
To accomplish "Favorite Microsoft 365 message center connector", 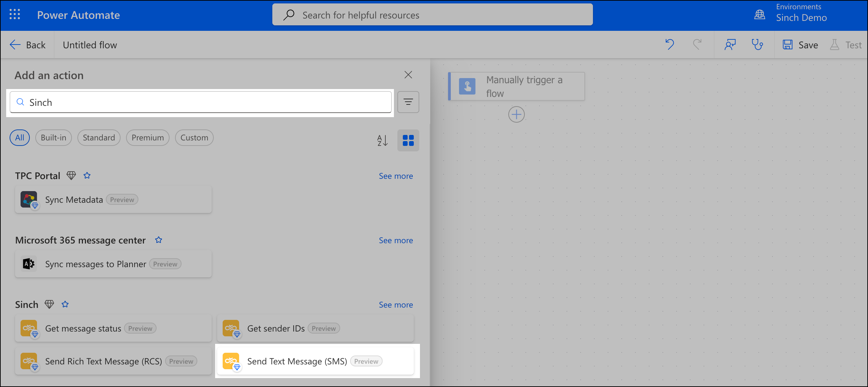I will tap(159, 240).
